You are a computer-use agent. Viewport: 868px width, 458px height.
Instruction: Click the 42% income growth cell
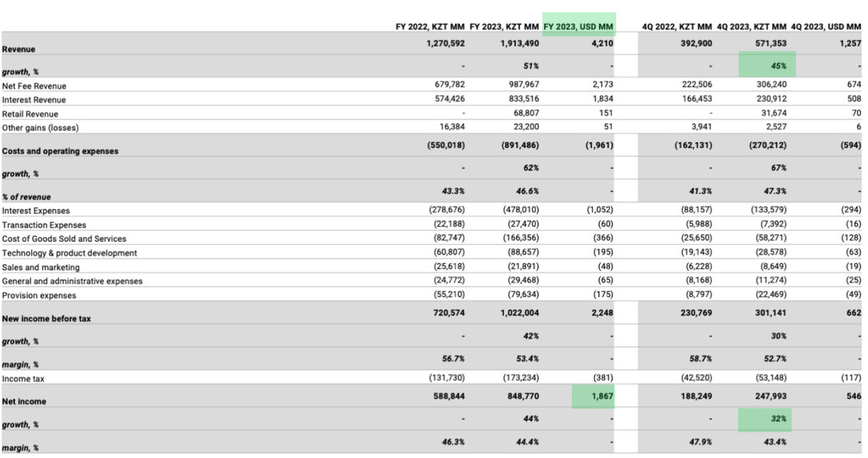pos(531,336)
